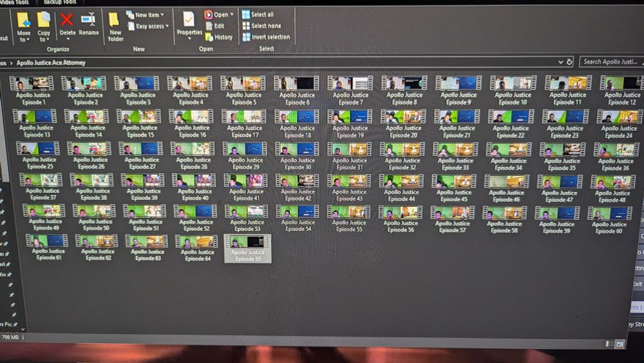Select the Apollo Justice Episode 56 video

click(x=401, y=219)
